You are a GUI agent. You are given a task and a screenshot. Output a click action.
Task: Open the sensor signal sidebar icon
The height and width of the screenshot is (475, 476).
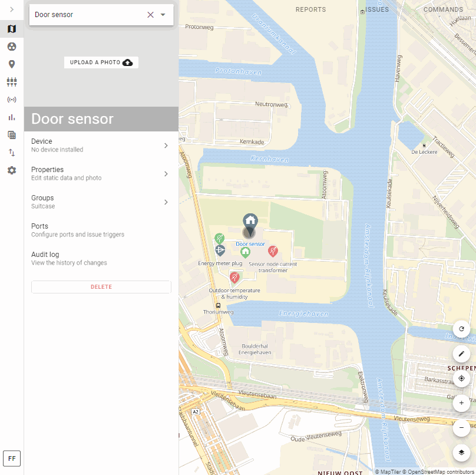click(x=12, y=100)
